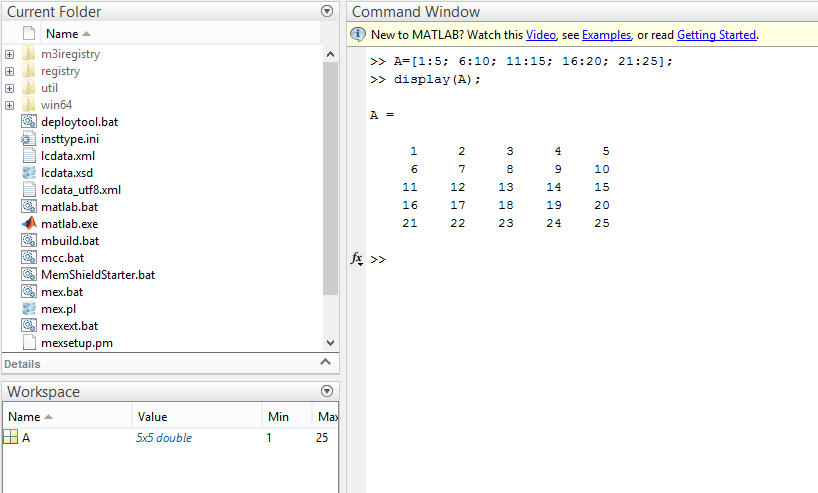This screenshot has height=493, width=818.
Task: Select the MemShieldStarter.bat file icon
Action: click(29, 274)
